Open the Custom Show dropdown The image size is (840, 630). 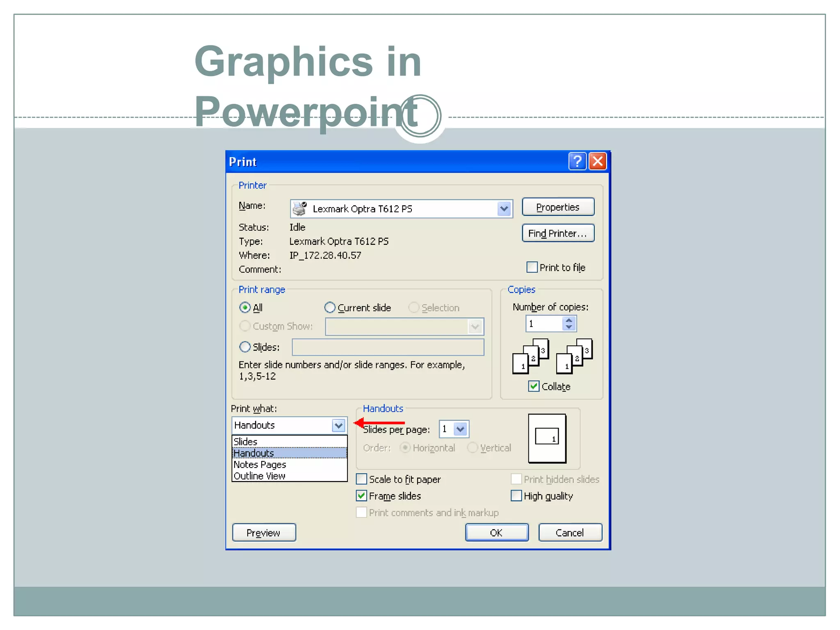tap(475, 326)
